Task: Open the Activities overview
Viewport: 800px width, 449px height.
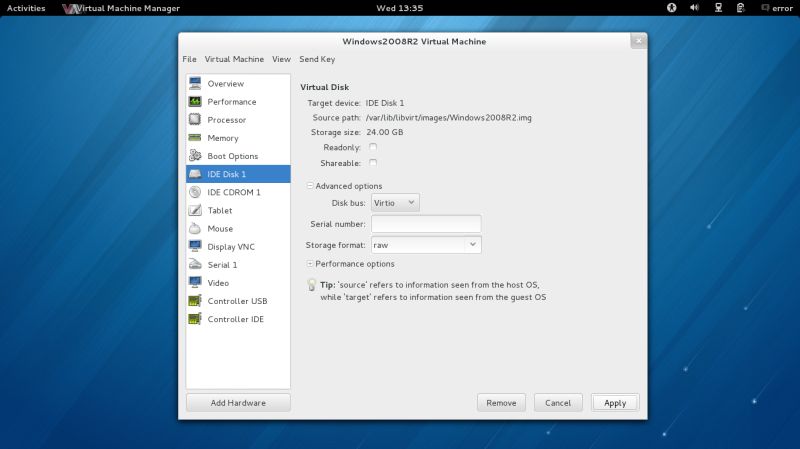Action: [26, 8]
